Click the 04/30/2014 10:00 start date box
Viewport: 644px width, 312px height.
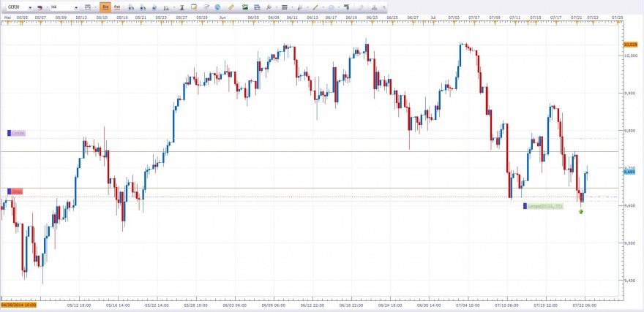pos(18,305)
